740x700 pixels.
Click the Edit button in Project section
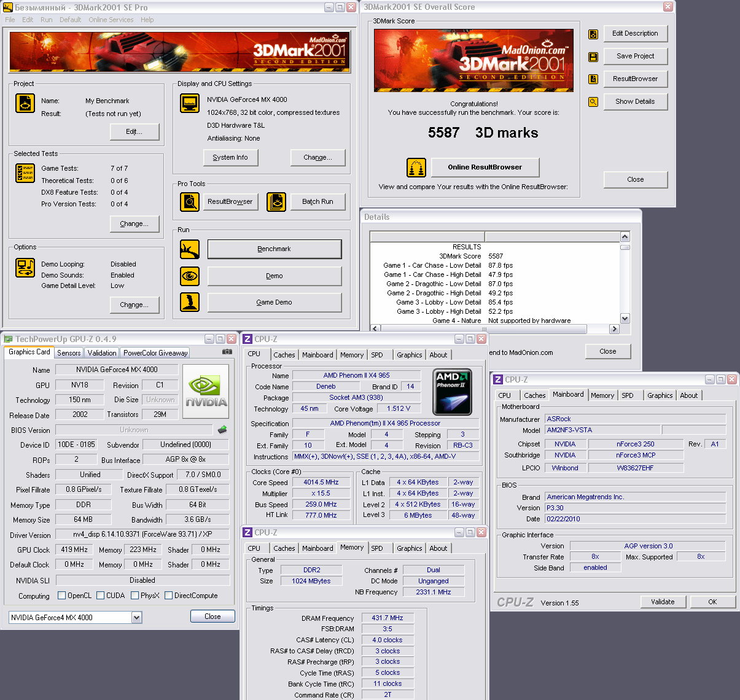[x=134, y=132]
